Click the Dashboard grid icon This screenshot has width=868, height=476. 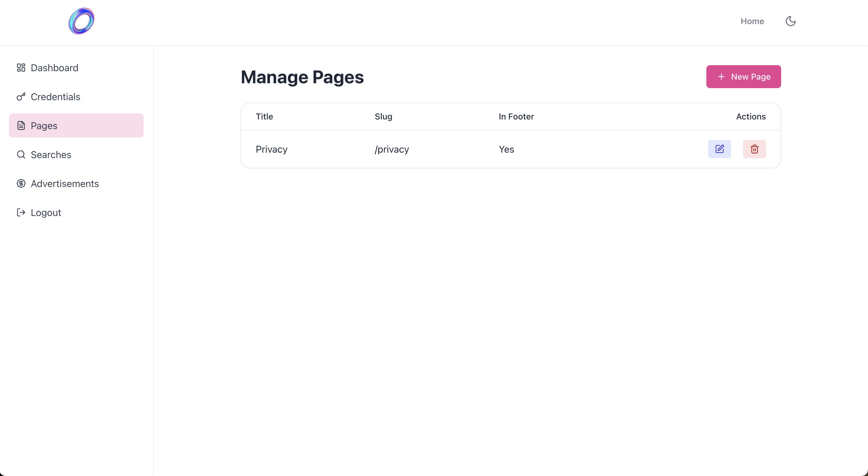[21, 68]
